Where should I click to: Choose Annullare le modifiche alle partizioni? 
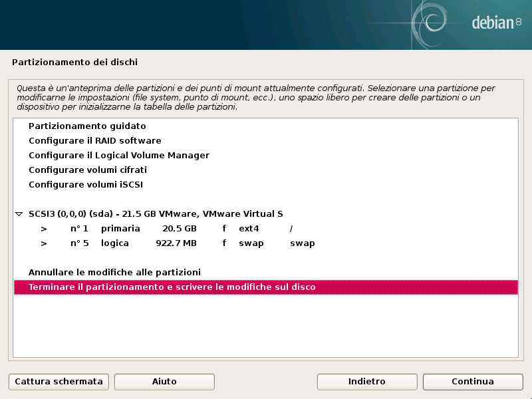point(114,273)
